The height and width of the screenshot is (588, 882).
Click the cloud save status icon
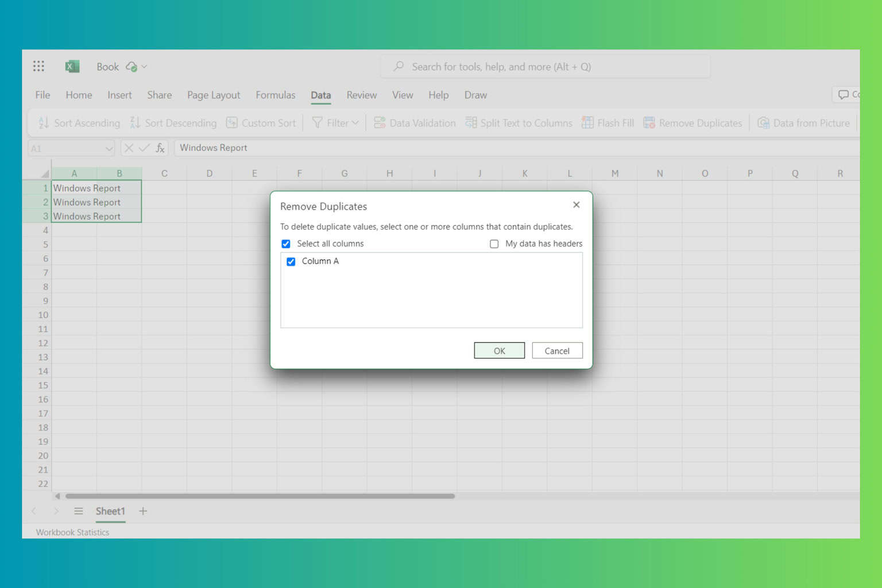pos(131,67)
